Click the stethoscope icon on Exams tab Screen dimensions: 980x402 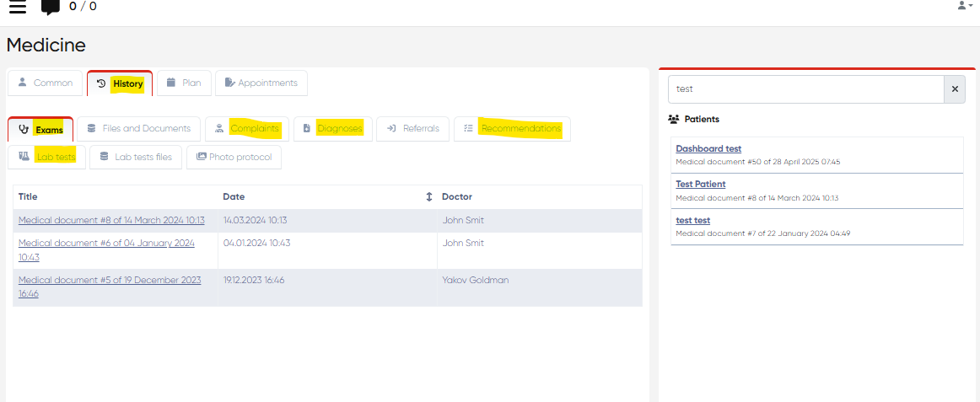(x=24, y=130)
